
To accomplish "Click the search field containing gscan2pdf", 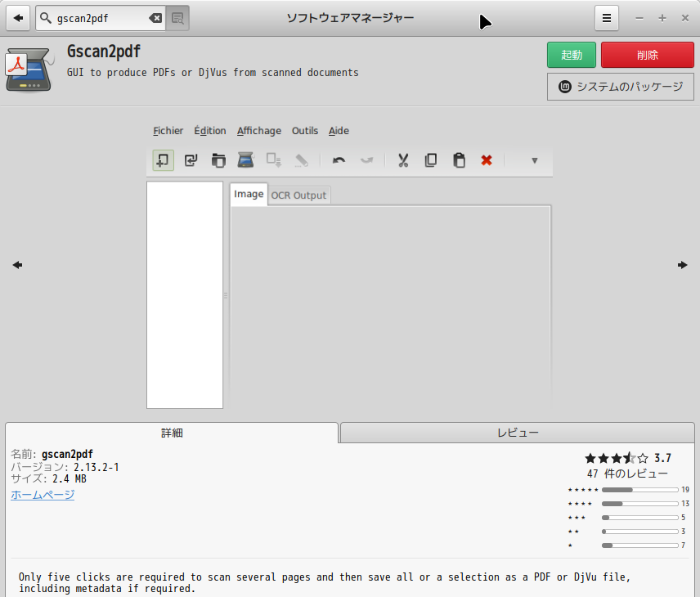I will point(101,18).
